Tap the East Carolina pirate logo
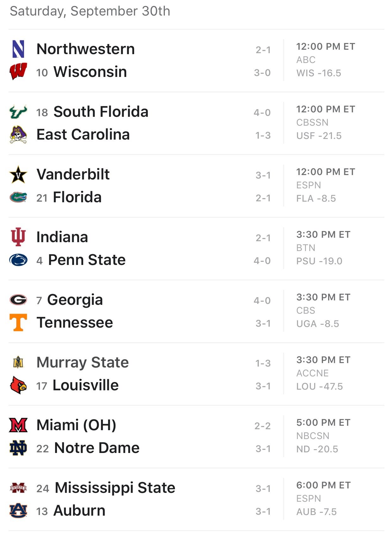This screenshot has height=534, width=392. pyautogui.click(x=18, y=135)
